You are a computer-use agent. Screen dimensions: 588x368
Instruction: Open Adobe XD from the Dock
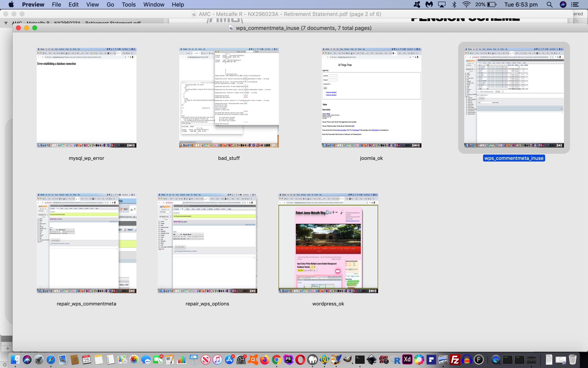pos(408,359)
